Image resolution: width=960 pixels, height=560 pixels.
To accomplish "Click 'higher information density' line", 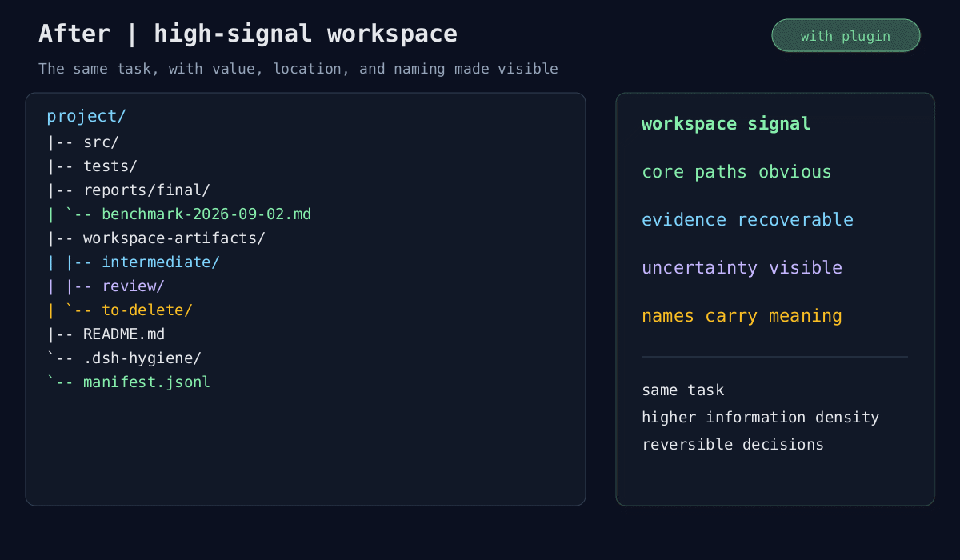I will pos(761,418).
